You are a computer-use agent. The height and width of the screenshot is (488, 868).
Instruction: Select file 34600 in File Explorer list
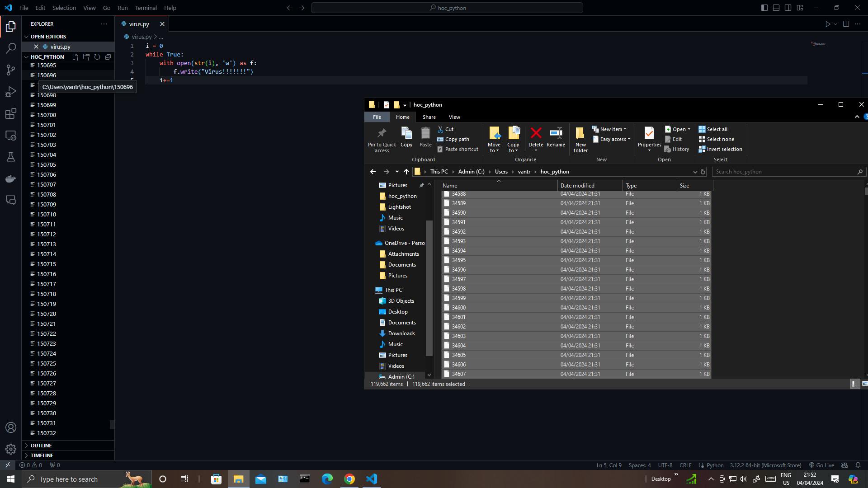click(576, 308)
